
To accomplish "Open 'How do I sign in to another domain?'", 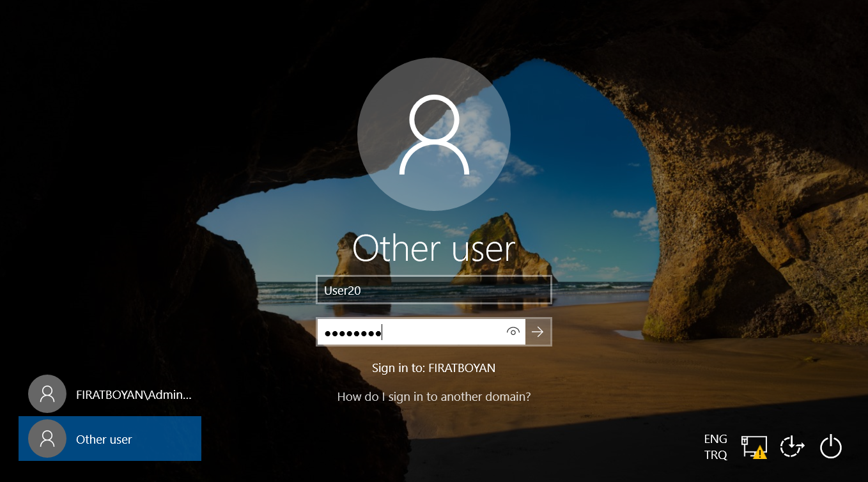I will coord(434,396).
